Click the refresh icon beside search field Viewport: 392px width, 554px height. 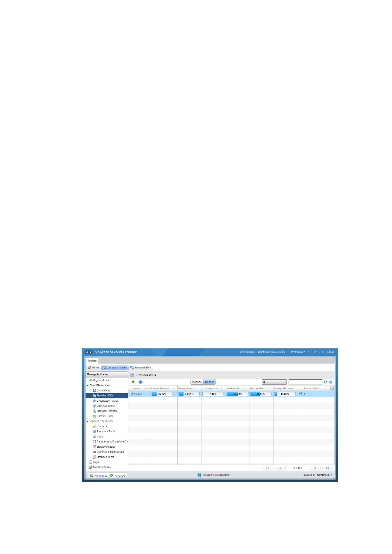[326, 382]
